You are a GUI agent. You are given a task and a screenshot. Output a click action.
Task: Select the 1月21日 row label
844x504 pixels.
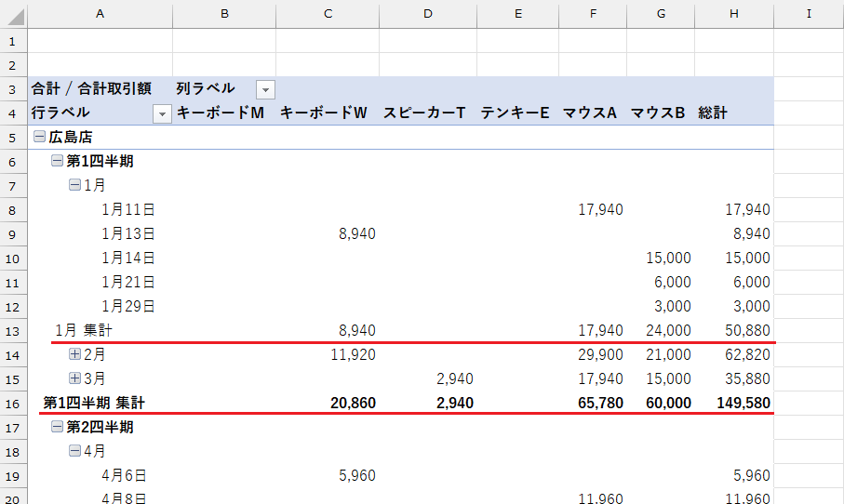click(x=128, y=282)
